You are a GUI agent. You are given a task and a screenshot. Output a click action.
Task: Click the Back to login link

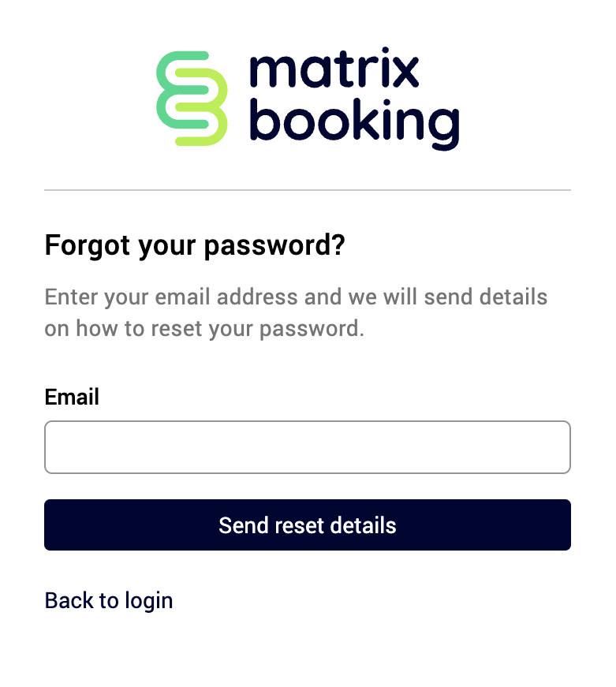(109, 600)
